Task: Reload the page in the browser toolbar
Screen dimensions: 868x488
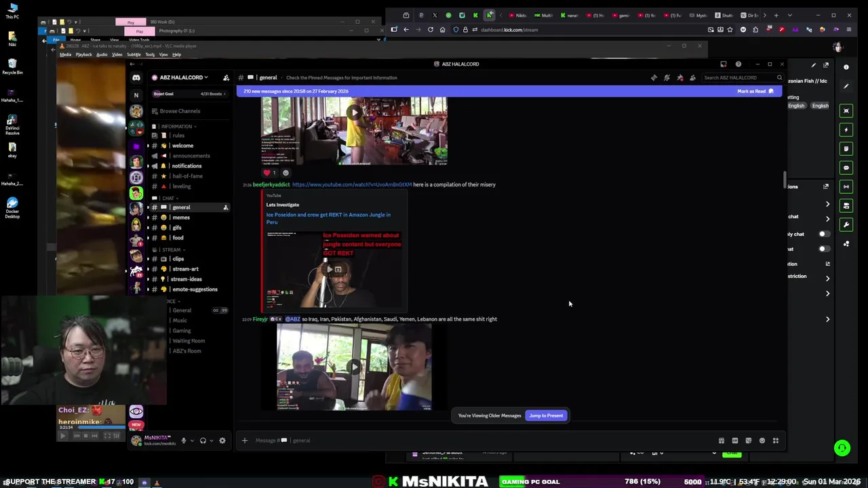Action: pos(430,30)
